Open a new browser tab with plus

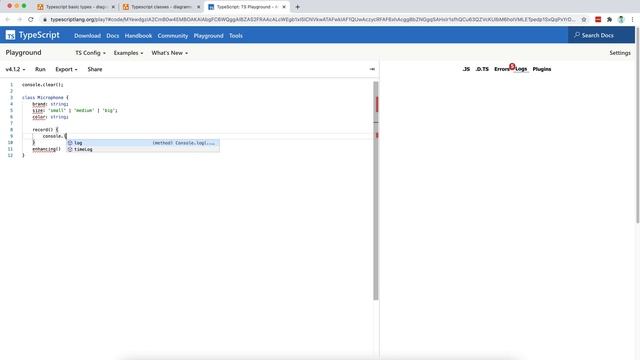[298, 7]
